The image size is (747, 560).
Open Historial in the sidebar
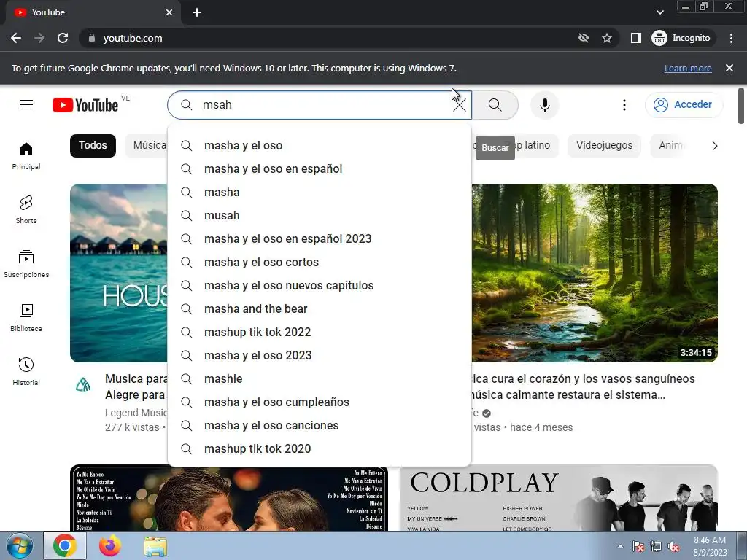pos(26,371)
